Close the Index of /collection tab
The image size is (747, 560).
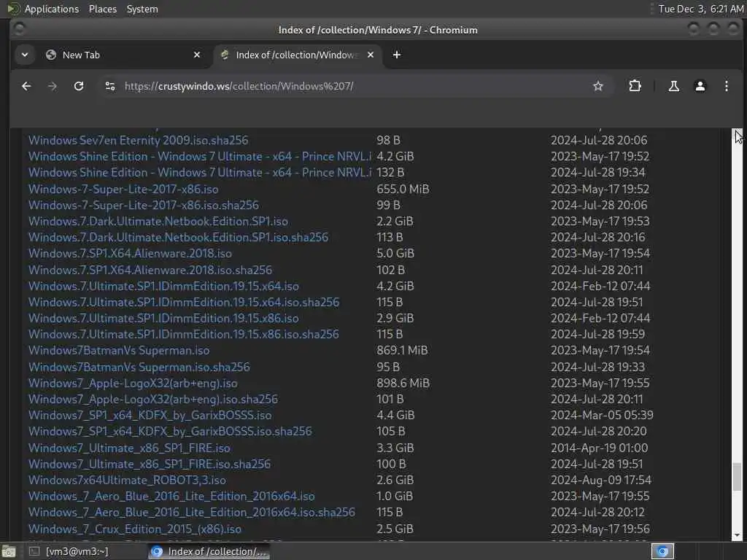point(370,55)
